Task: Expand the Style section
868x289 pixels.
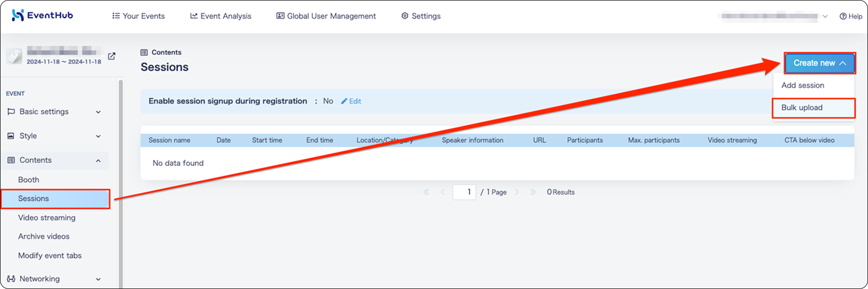Action: click(x=54, y=136)
